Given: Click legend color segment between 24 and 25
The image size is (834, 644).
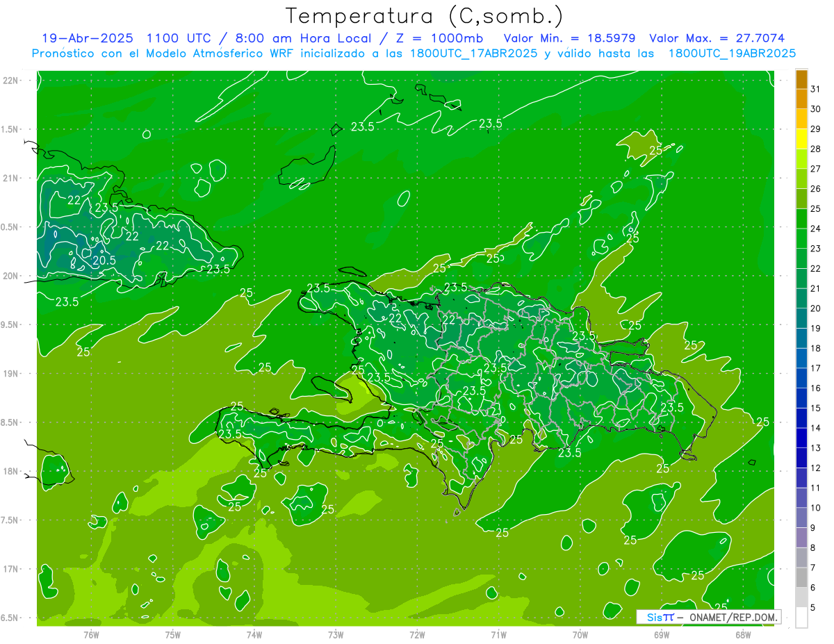Looking at the screenshot, I should [x=801, y=219].
